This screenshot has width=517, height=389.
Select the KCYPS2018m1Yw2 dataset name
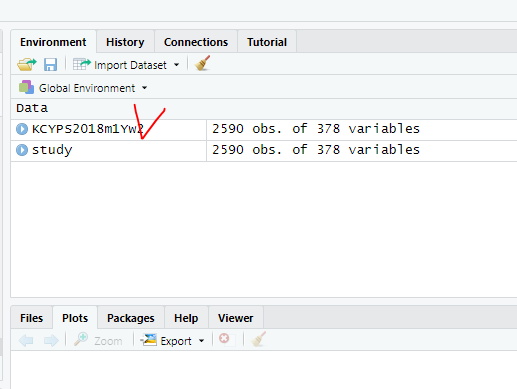(88, 129)
